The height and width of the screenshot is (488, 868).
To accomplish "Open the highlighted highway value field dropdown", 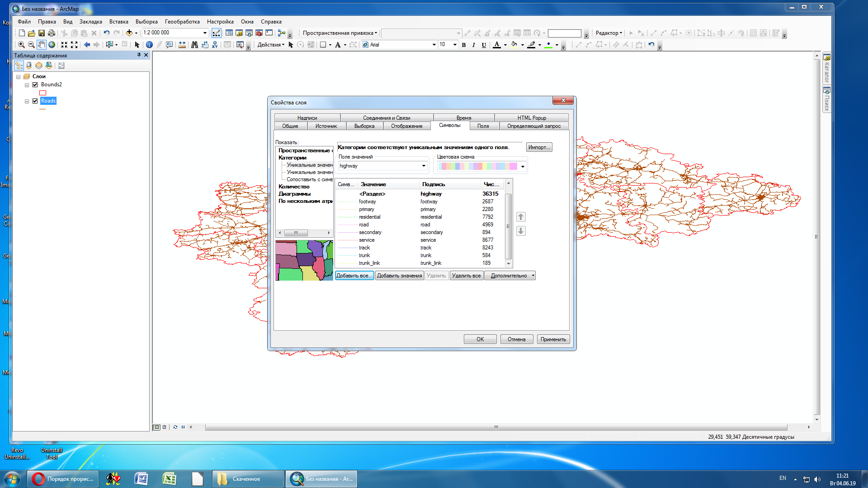I will pos(424,166).
